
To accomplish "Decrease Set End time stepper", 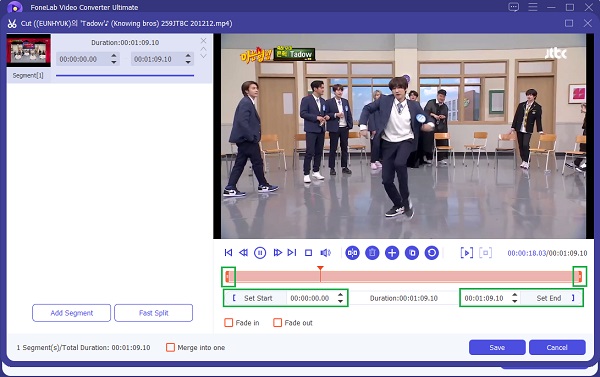I will tap(515, 301).
